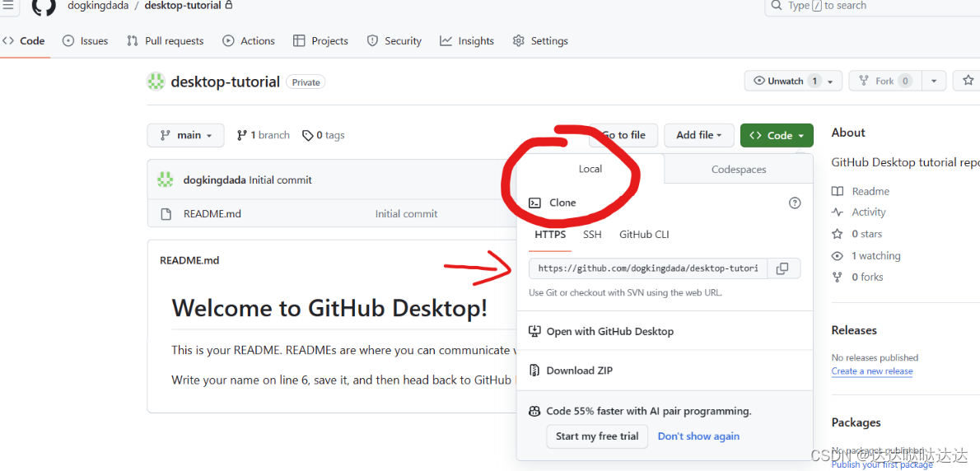This screenshot has width=980, height=471.
Task: Select the SSH clone method
Action: point(592,234)
